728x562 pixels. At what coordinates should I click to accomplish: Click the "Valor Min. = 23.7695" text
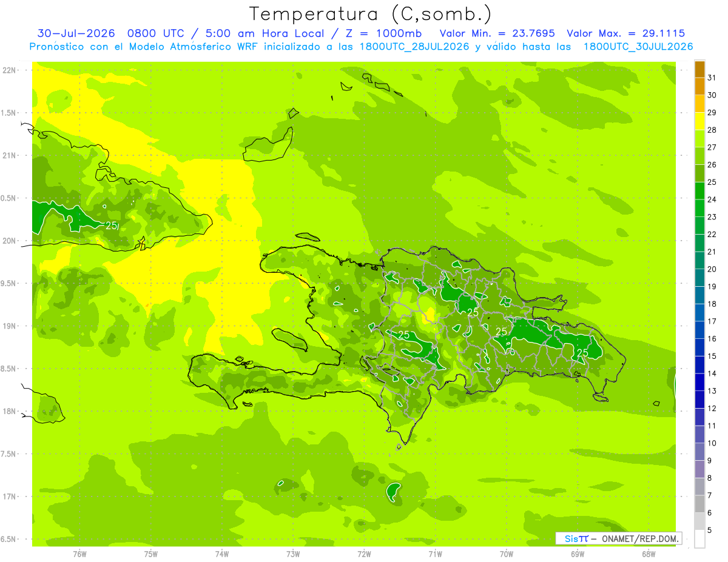tap(497, 33)
